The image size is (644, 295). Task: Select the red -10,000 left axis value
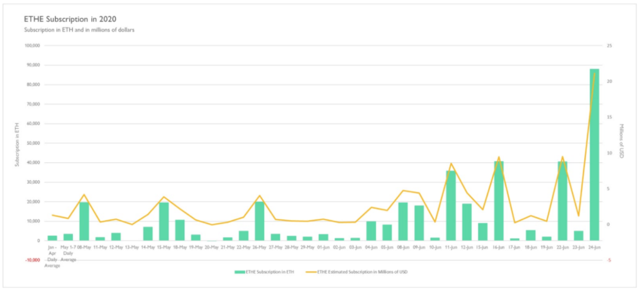pyautogui.click(x=33, y=260)
